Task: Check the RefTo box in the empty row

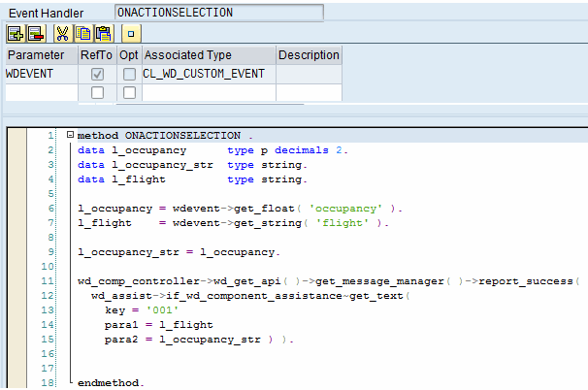Action: pos(97,93)
